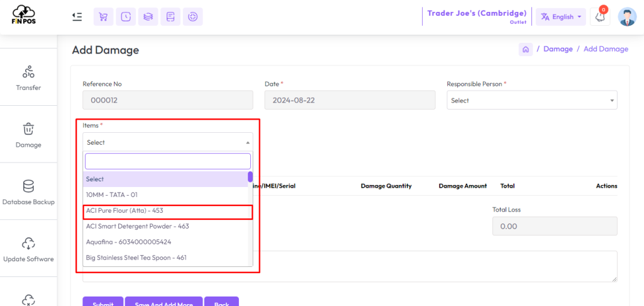Image resolution: width=644 pixels, height=306 pixels.
Task: Click the Actions column header
Action: [x=607, y=186]
